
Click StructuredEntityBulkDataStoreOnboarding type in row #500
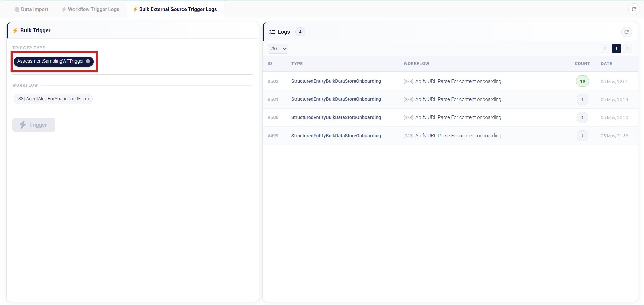click(336, 117)
